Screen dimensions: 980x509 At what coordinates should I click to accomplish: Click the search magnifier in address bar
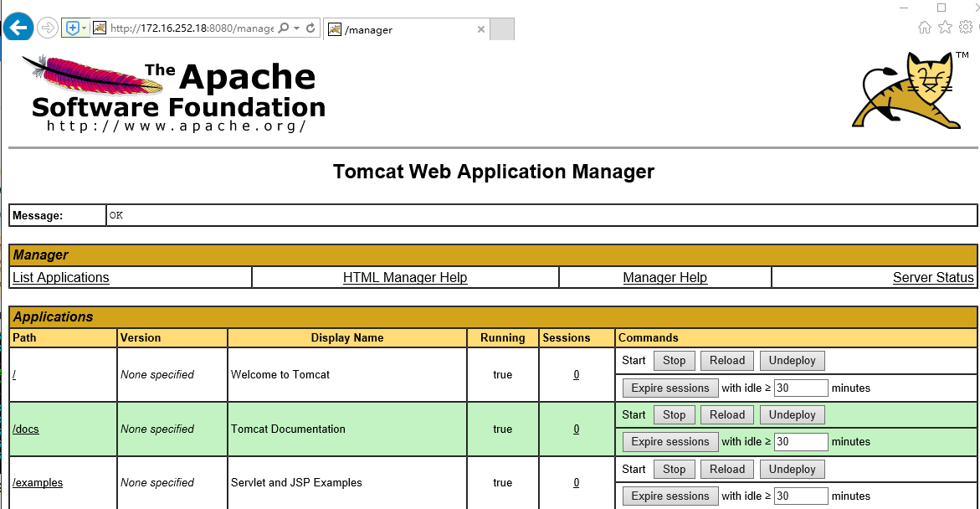click(283, 28)
